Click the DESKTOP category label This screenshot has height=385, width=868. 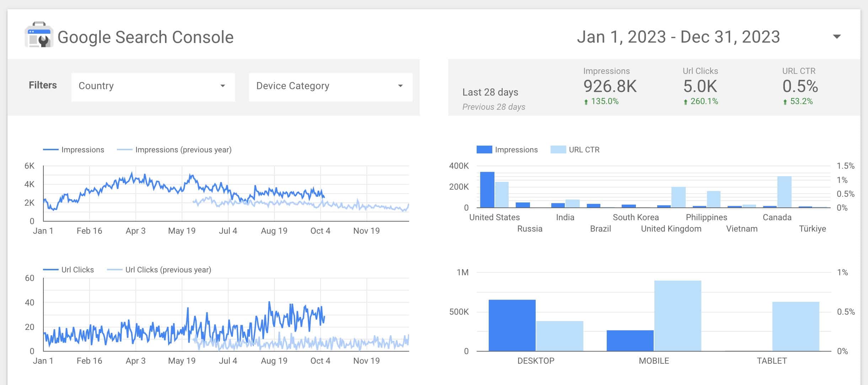[536, 361]
